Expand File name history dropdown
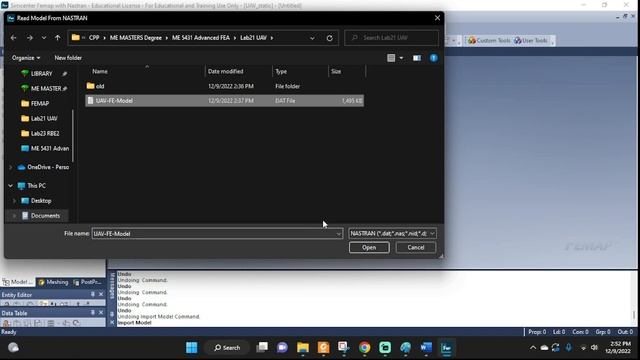 coord(338,234)
